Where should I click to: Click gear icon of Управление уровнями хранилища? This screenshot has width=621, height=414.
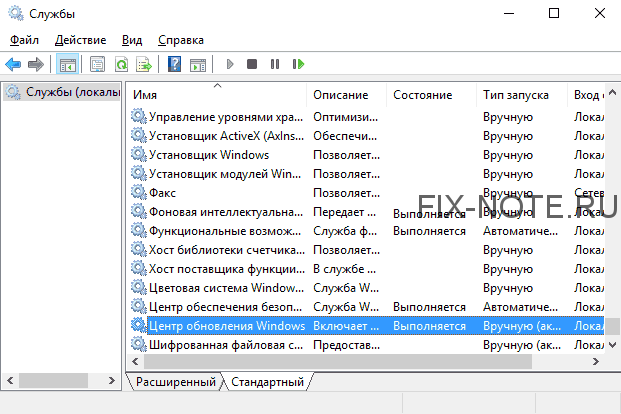coord(139,116)
